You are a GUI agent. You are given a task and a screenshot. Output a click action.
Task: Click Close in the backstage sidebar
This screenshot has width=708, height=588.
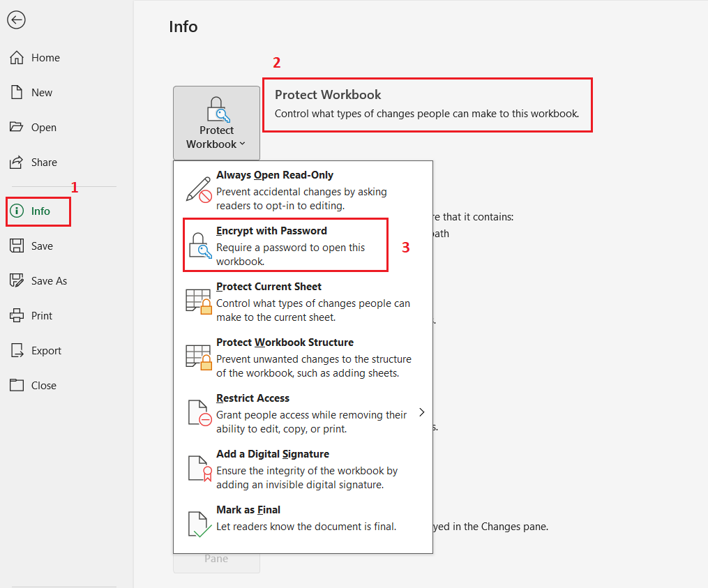point(43,386)
